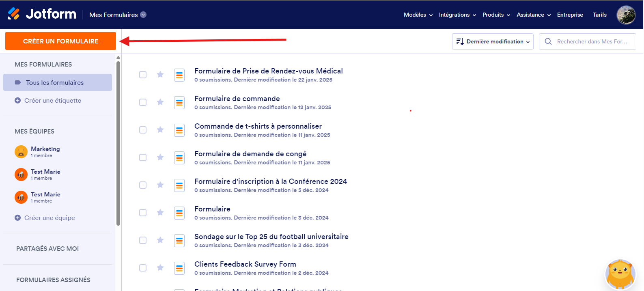
Task: Star Formulaire d'inscription à la Conférence 2024
Action: click(x=160, y=185)
